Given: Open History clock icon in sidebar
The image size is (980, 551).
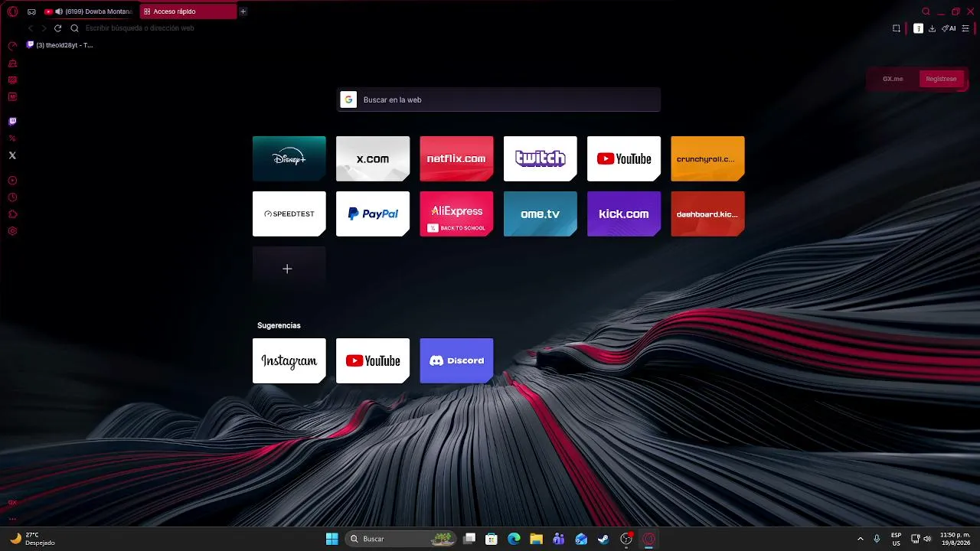Looking at the screenshot, I should pos(12,197).
